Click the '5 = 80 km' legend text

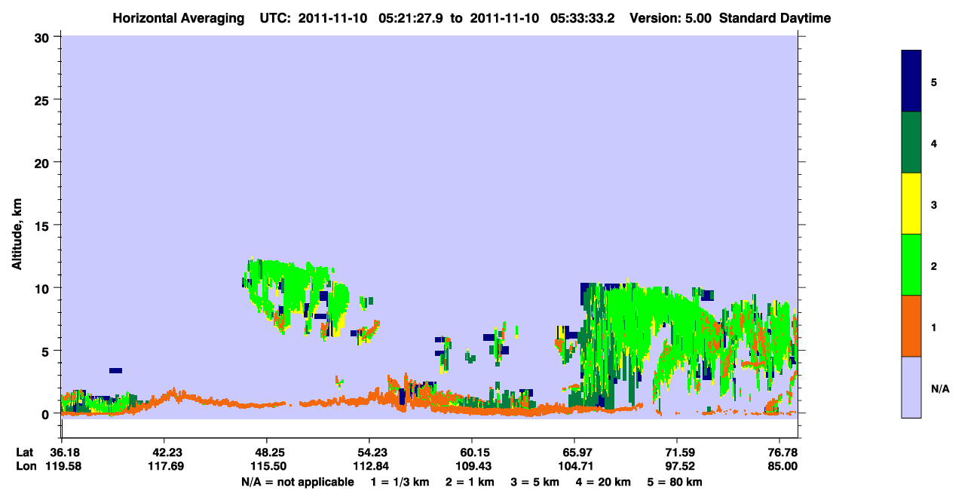[675, 482]
